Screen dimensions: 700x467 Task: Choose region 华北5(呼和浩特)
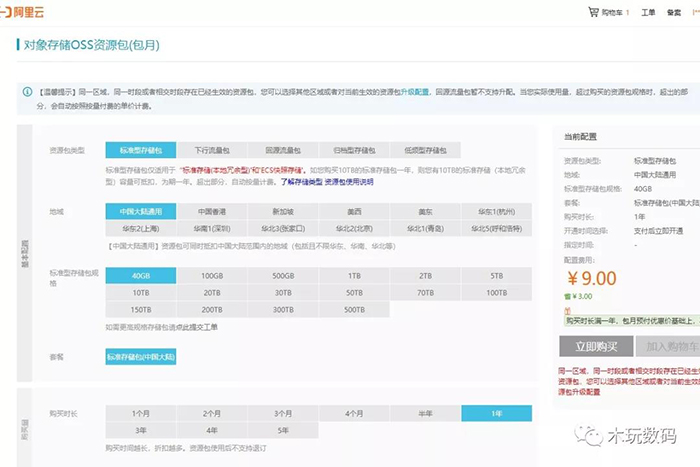coord(497,229)
